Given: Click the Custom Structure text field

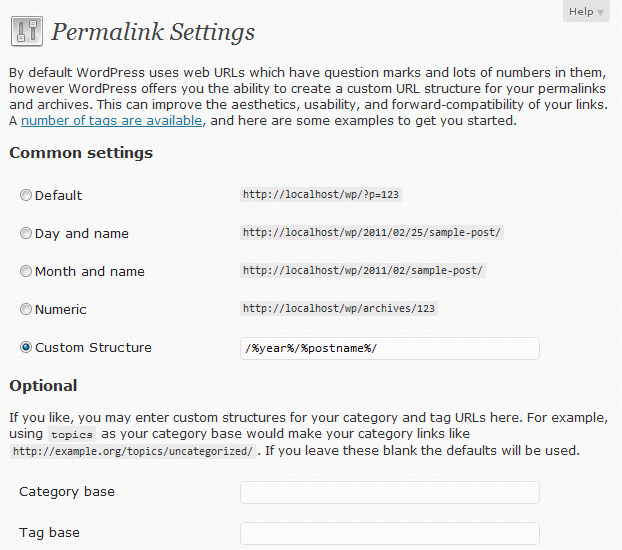Looking at the screenshot, I should 389,348.
